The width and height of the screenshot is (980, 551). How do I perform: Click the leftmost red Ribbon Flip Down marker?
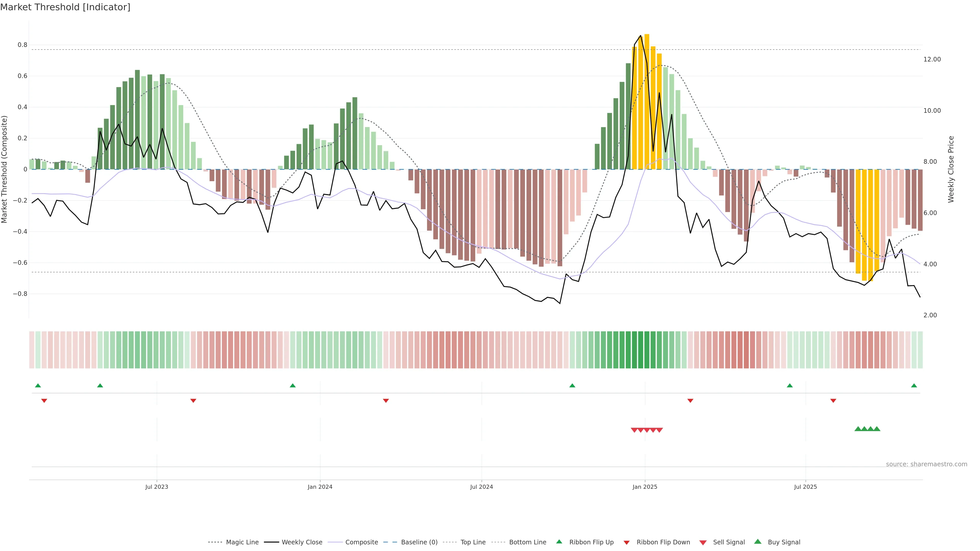[x=44, y=400]
